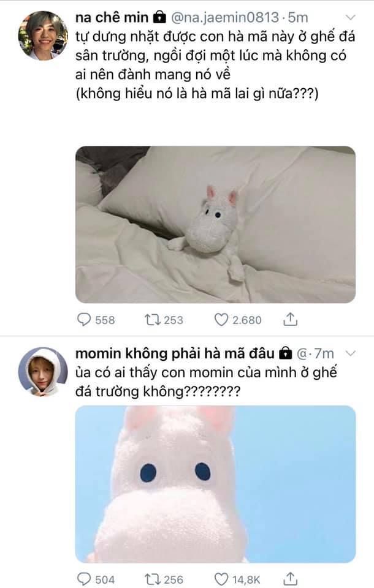374x588 pixels.
Task: Share the na chê min tweet
Action: (290, 319)
